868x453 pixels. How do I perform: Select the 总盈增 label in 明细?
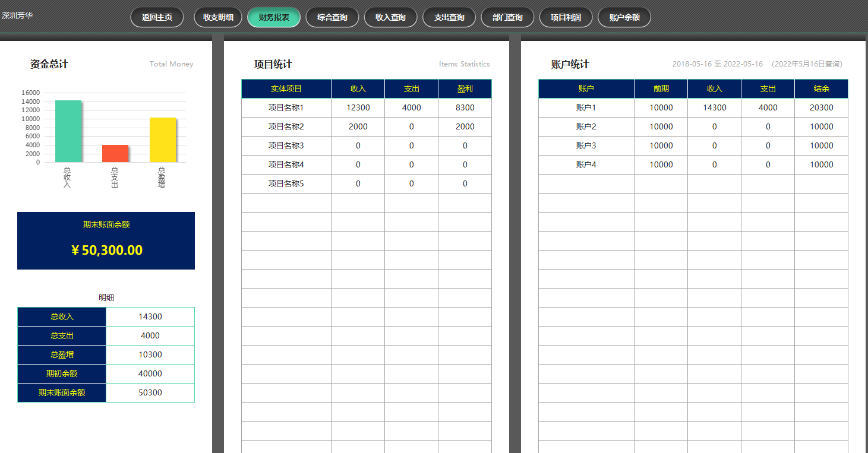pyautogui.click(x=62, y=354)
